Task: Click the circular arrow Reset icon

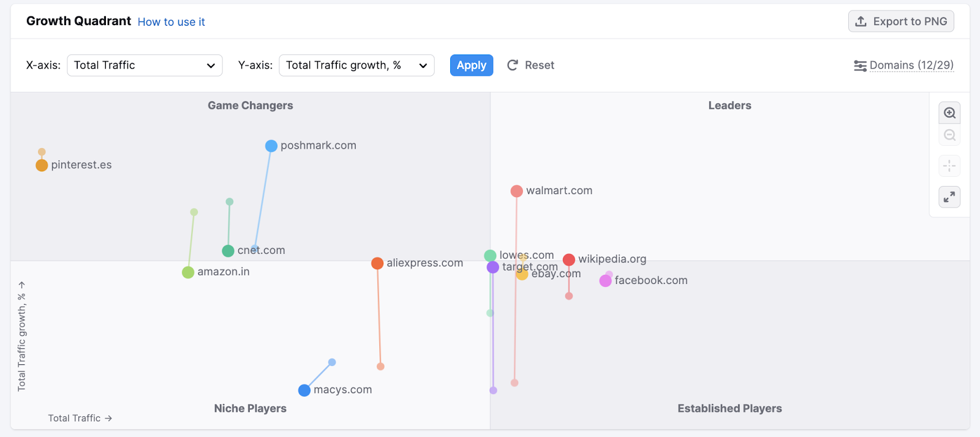Action: 513,65
